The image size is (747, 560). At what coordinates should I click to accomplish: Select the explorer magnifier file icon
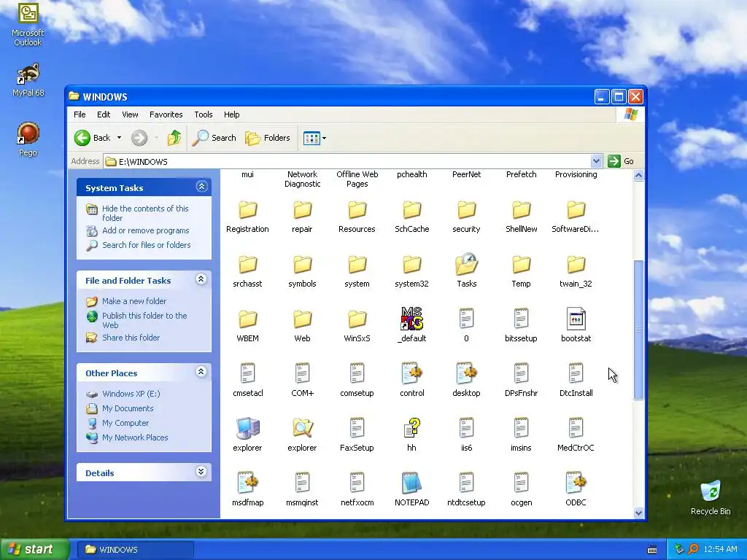[302, 428]
